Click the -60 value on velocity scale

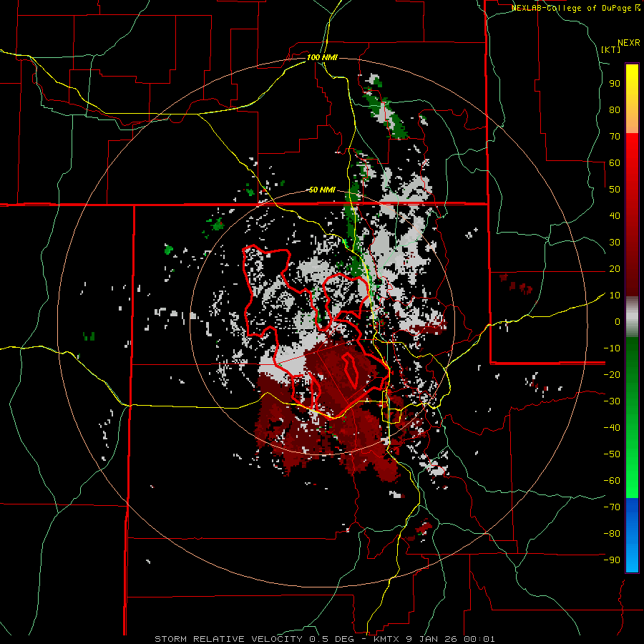point(612,481)
